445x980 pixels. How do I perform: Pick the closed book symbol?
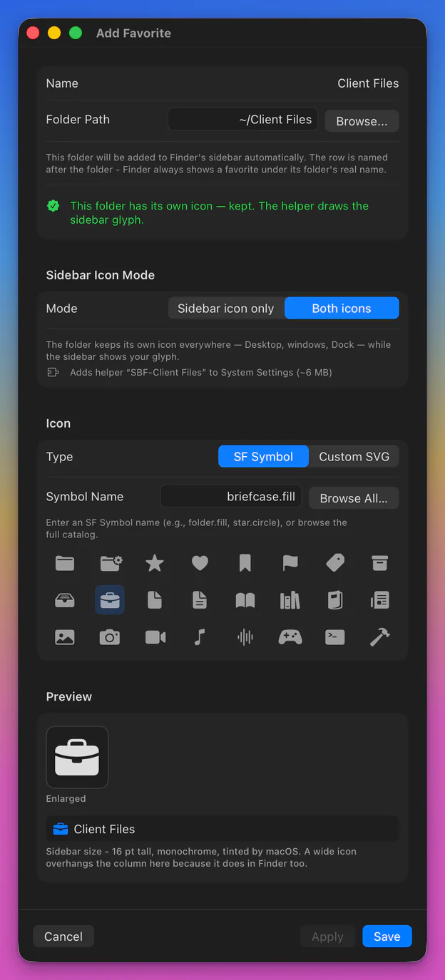[335, 600]
